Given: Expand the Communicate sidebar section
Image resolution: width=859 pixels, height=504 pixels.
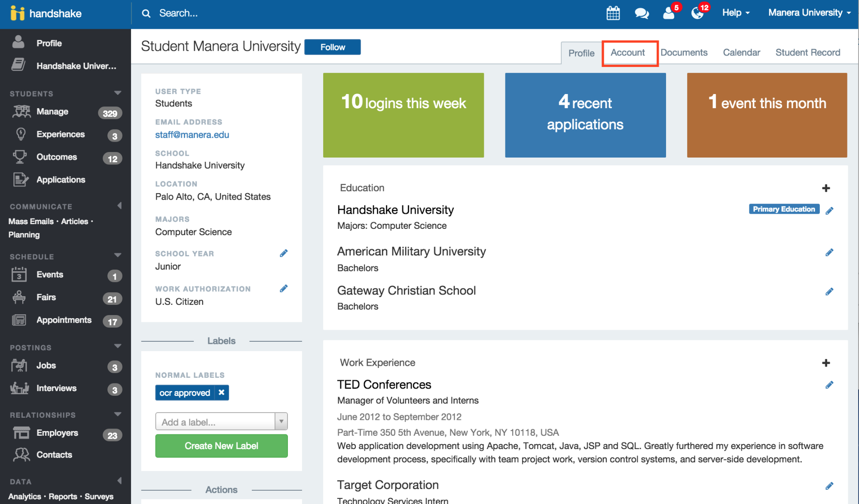Looking at the screenshot, I should (x=119, y=206).
